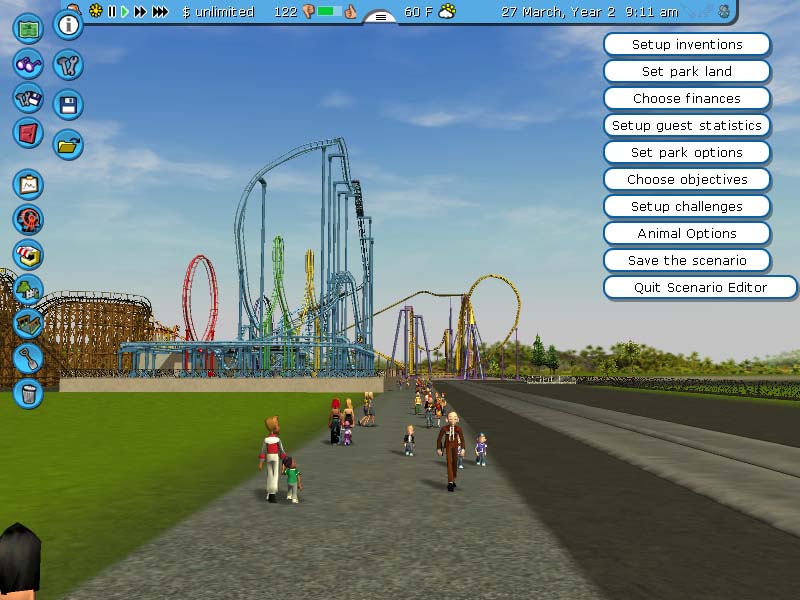Open the paths and queues icon
This screenshot has width=800, height=600.
28,323
